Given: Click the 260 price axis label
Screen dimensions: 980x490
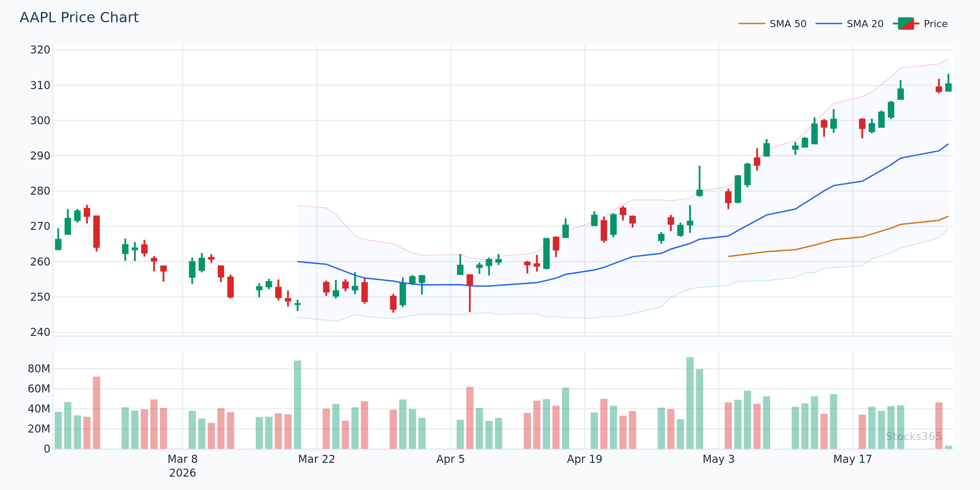Looking at the screenshot, I should click(40, 262).
